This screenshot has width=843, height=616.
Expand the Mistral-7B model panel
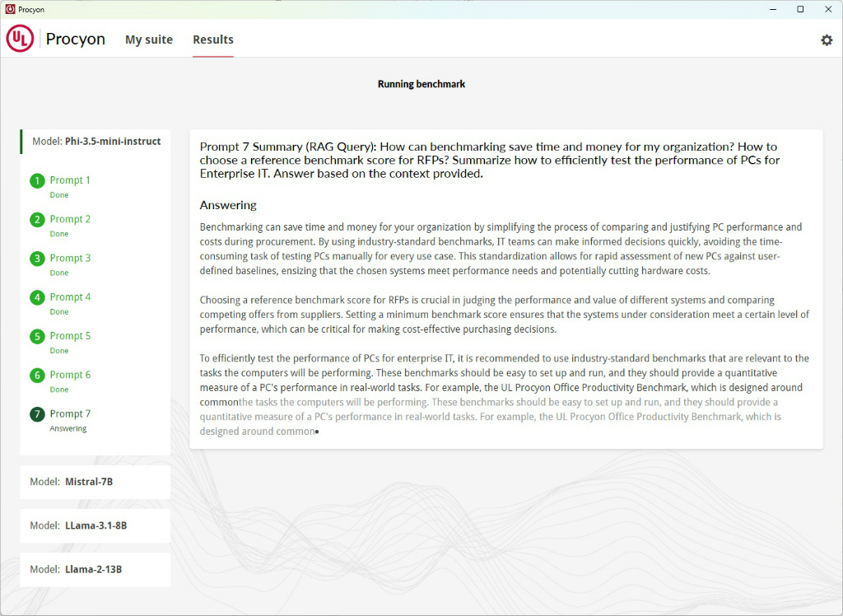coord(95,482)
